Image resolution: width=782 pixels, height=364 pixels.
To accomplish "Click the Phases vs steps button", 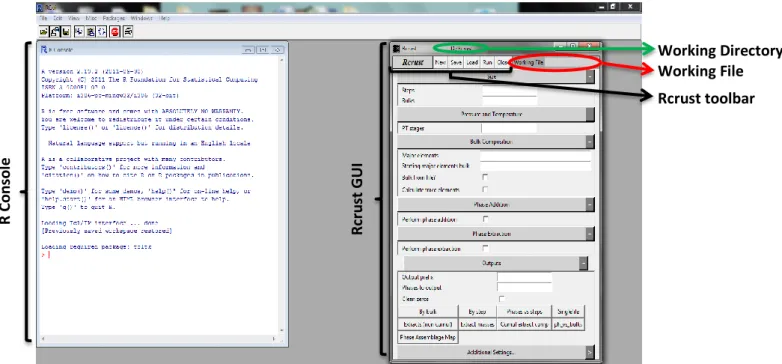I will (x=524, y=312).
